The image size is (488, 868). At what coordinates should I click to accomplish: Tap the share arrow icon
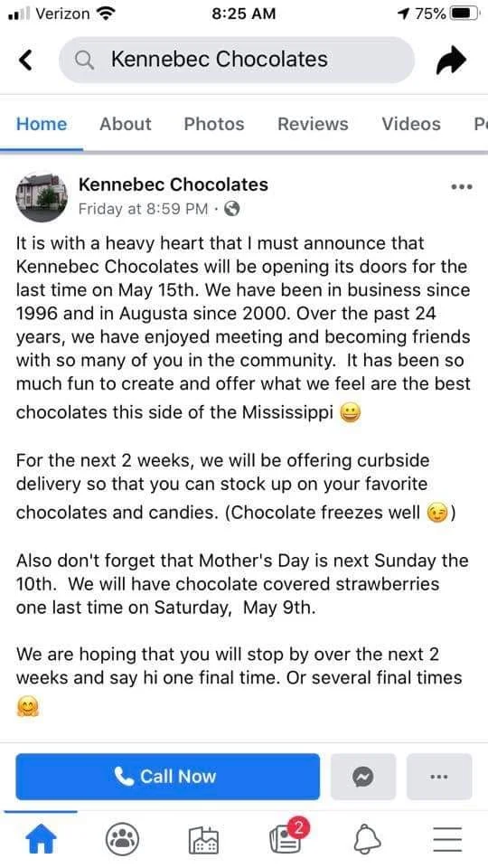click(451, 61)
